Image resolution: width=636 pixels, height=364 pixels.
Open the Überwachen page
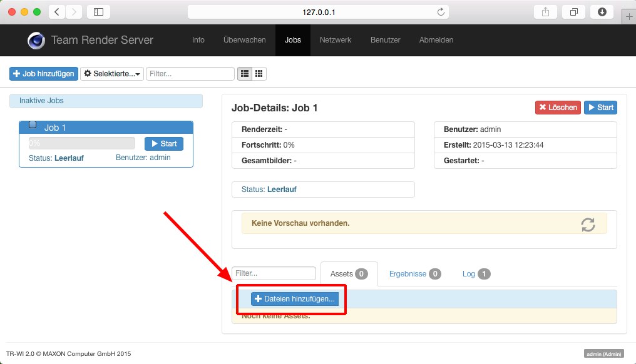coord(244,40)
